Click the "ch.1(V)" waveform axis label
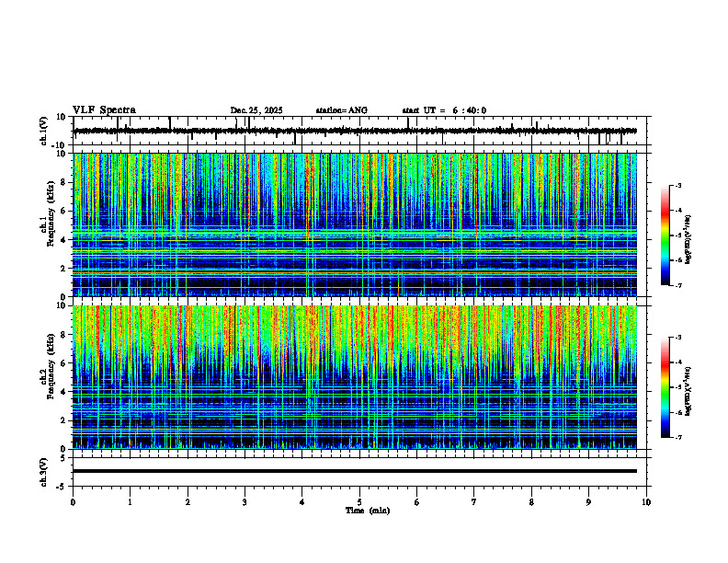728x563 pixels. (x=44, y=131)
